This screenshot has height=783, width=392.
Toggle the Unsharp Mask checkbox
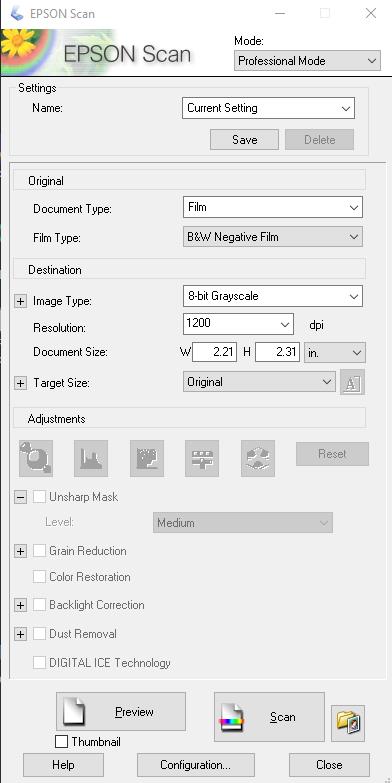39,497
